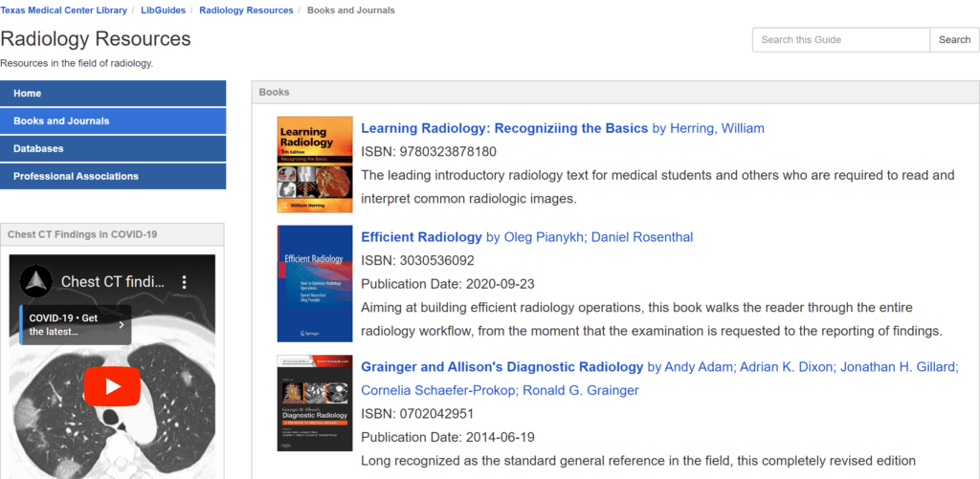The width and height of the screenshot is (980, 479).
Task: Click Publication Date 2014-06-19 text
Action: [448, 437]
